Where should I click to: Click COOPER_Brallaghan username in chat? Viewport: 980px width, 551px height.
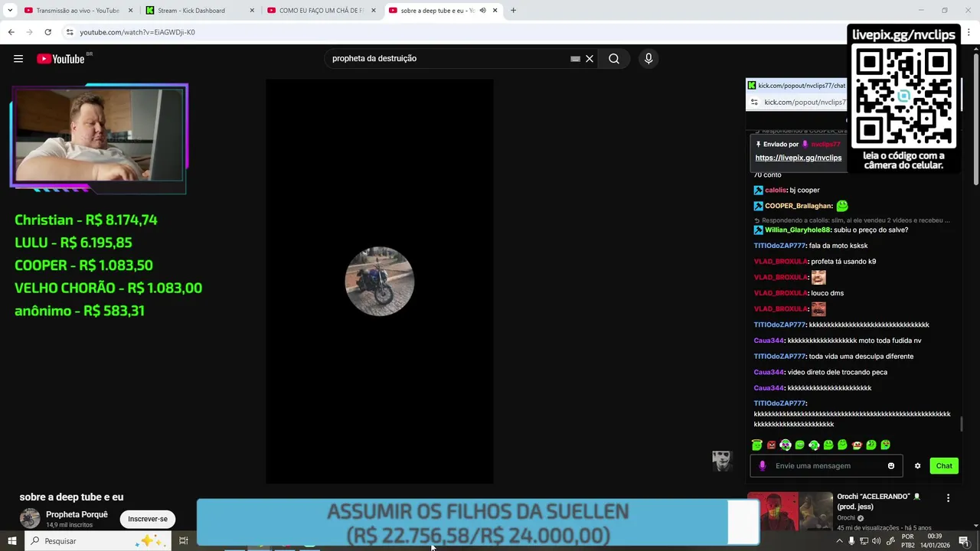click(x=799, y=206)
